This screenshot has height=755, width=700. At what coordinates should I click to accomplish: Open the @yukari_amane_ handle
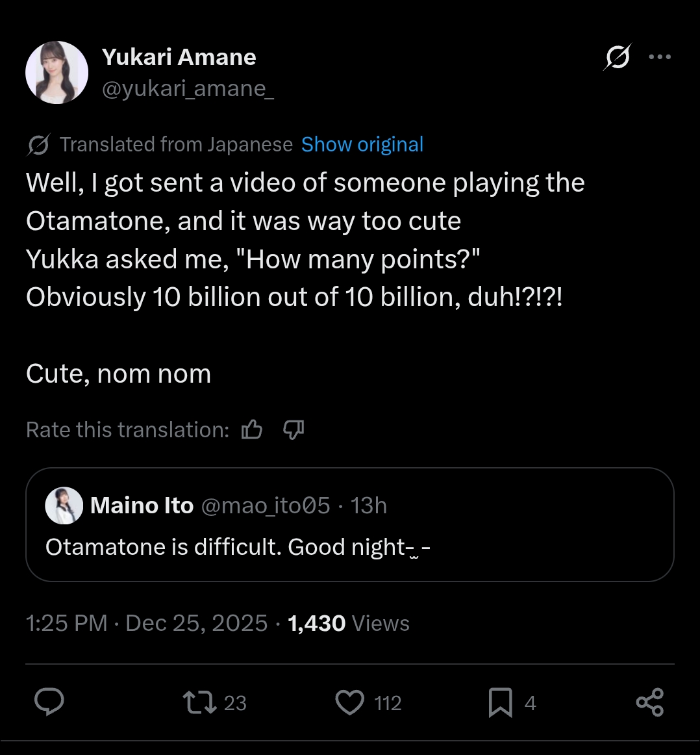point(188,88)
